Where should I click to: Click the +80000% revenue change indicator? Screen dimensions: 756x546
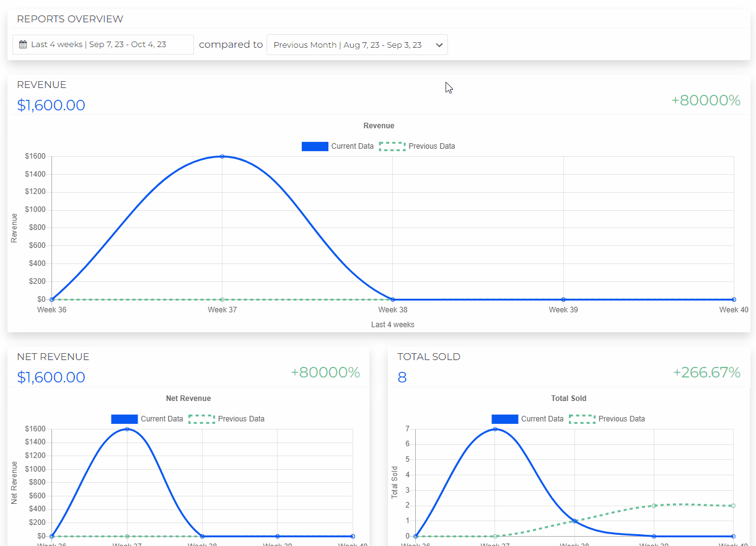pyautogui.click(x=706, y=100)
